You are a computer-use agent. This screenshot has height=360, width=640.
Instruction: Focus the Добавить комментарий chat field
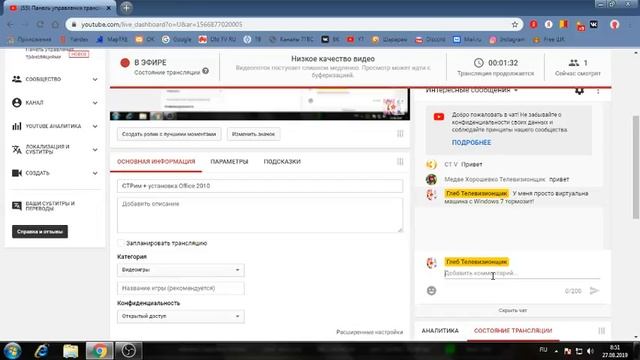[x=522, y=273]
